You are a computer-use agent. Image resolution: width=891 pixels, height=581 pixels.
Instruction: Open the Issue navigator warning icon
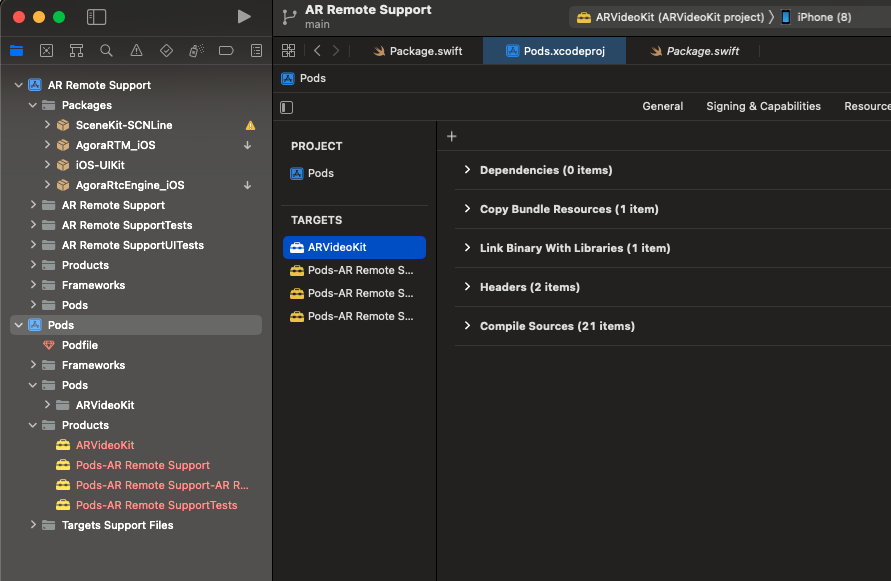(136, 51)
